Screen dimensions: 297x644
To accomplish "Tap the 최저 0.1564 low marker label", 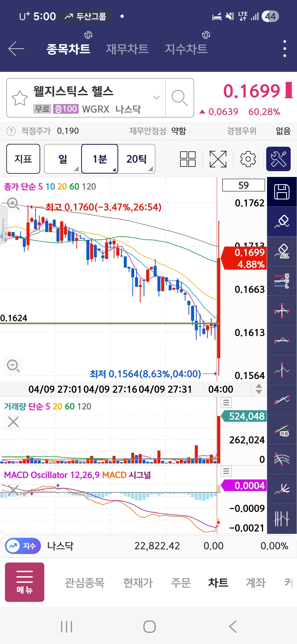I will click(x=145, y=374).
